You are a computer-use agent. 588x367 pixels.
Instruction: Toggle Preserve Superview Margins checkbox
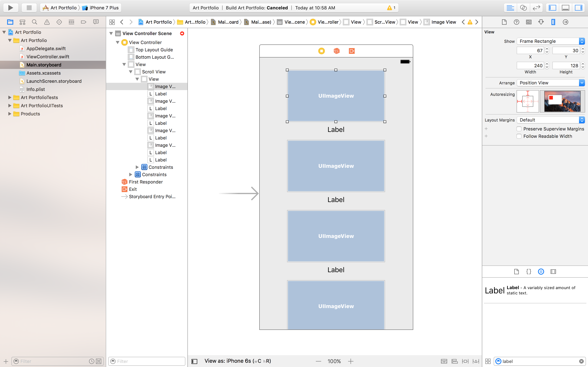click(519, 128)
